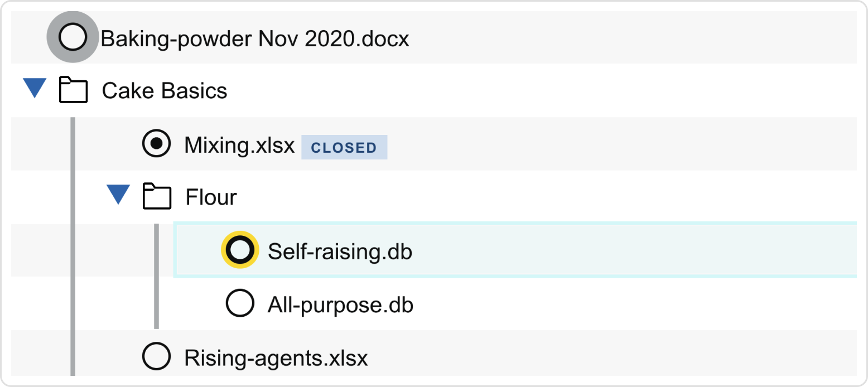
Task: Click the All-purpose.db file name
Action: pos(340,305)
